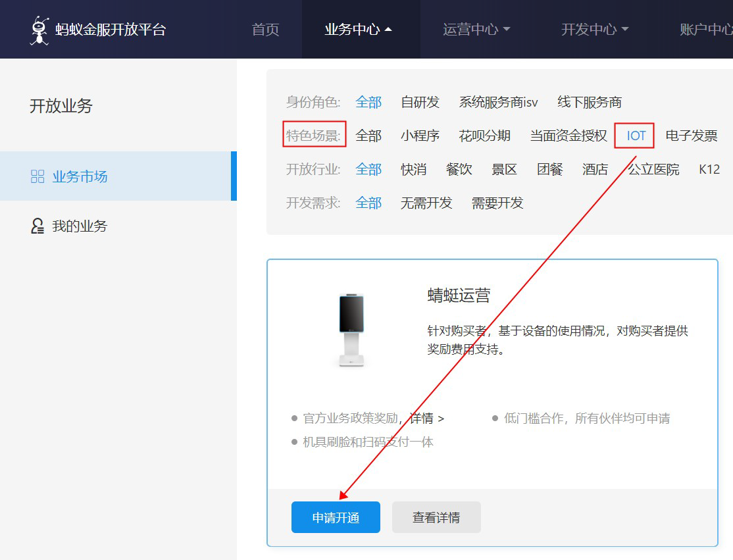This screenshot has width=733, height=560.
Task: Filter industry by 景区
Action: click(x=504, y=169)
